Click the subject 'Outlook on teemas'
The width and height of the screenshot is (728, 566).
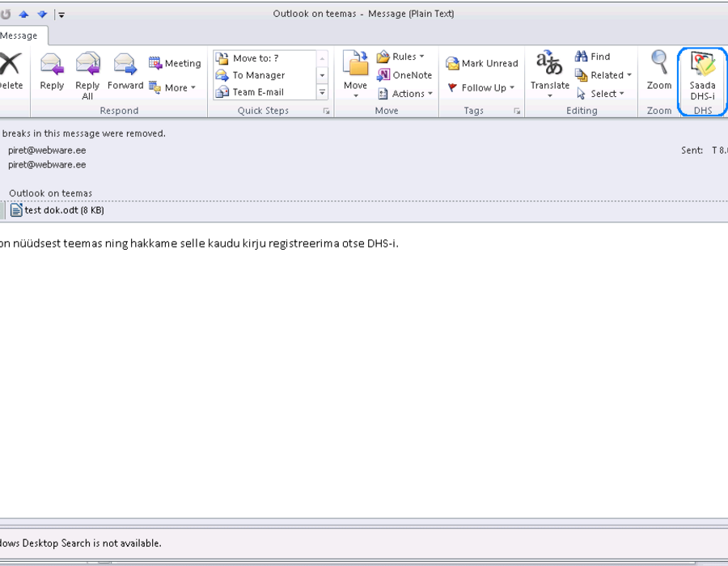51,193
